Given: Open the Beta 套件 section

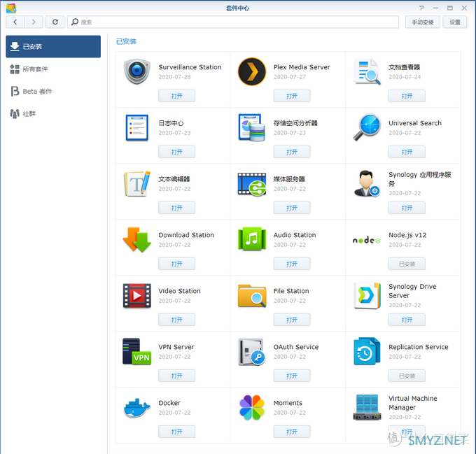Looking at the screenshot, I should coord(53,91).
